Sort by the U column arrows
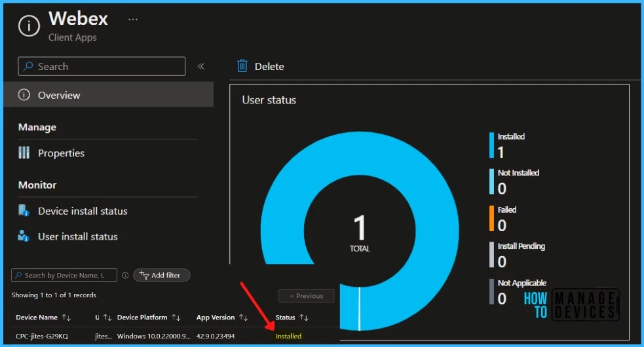The height and width of the screenshot is (347, 644). pyautogui.click(x=107, y=318)
